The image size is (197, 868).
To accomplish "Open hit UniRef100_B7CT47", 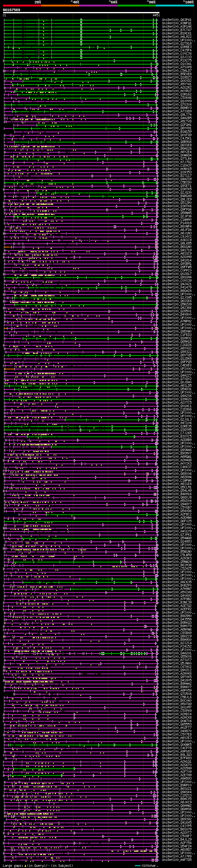I will pyautogui.click(x=177, y=30).
